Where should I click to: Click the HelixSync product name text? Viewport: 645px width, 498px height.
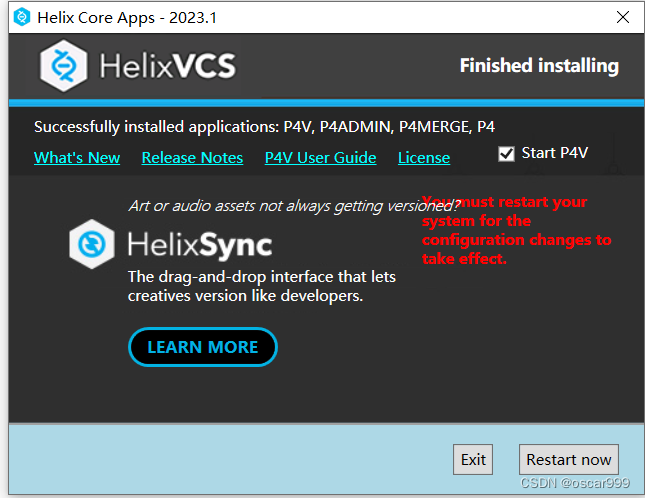click(x=200, y=245)
